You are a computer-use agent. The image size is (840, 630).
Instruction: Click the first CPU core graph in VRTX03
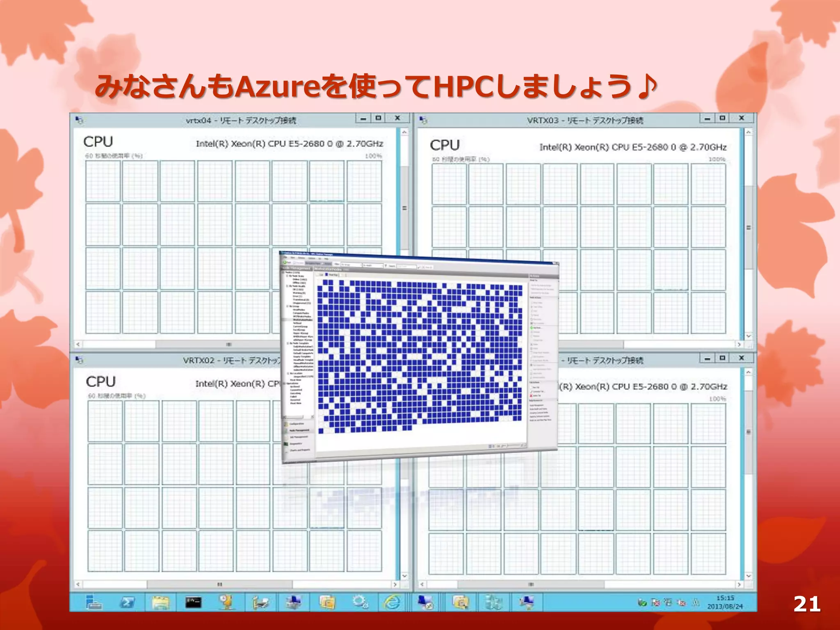coord(449,184)
